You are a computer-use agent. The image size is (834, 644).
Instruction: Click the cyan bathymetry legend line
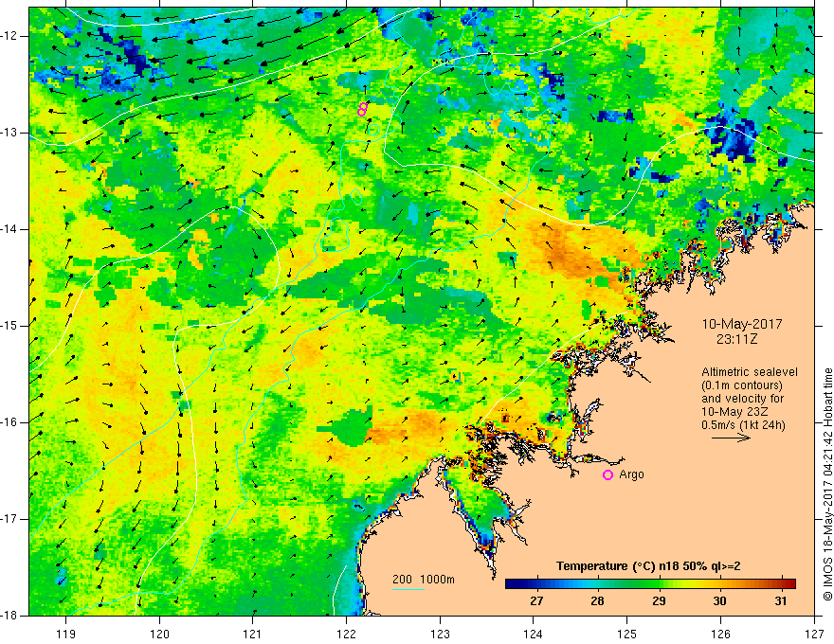(x=408, y=589)
